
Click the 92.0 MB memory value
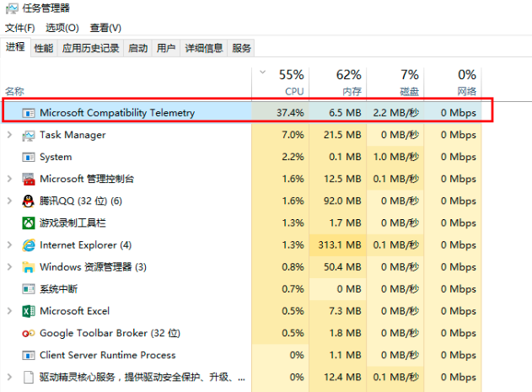tap(342, 201)
